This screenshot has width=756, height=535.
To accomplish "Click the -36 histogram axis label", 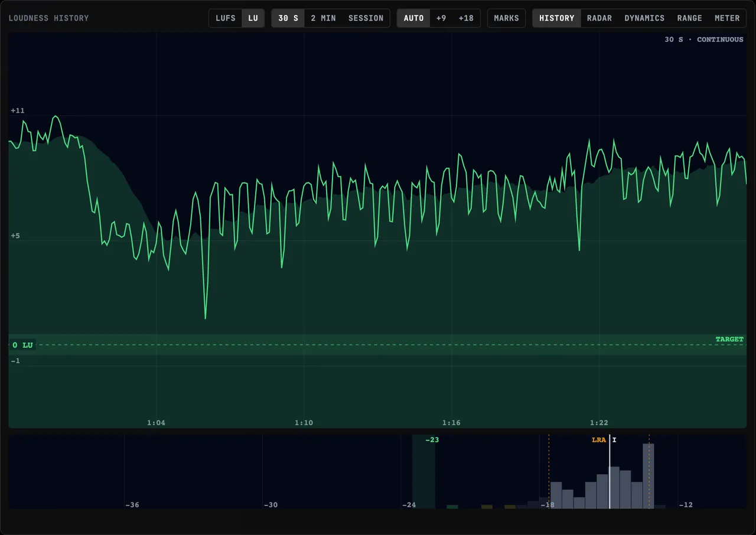I will tap(132, 505).
